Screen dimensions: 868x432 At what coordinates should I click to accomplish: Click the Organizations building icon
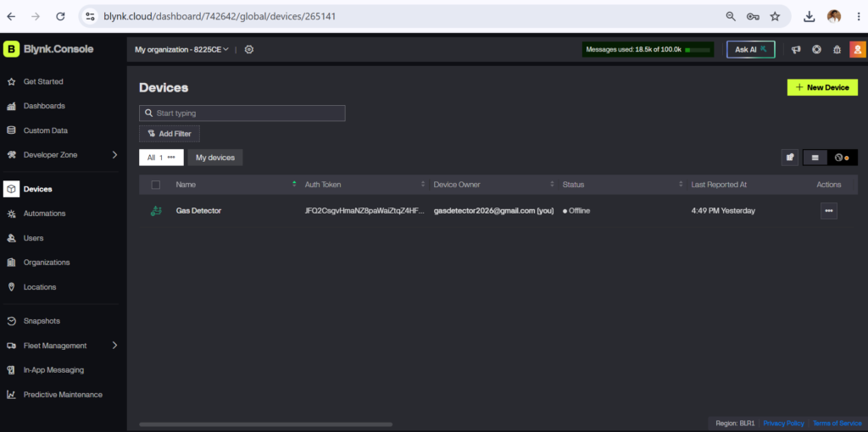[x=11, y=263]
